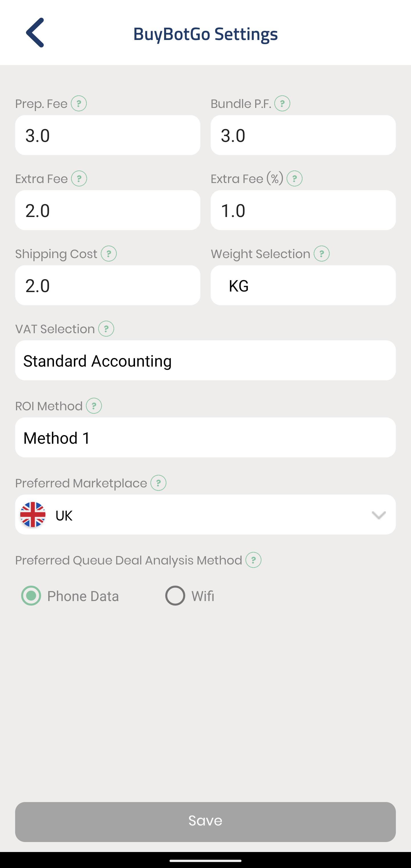This screenshot has width=411, height=868.
Task: Tap the ROI Method help icon
Action: [x=94, y=406]
